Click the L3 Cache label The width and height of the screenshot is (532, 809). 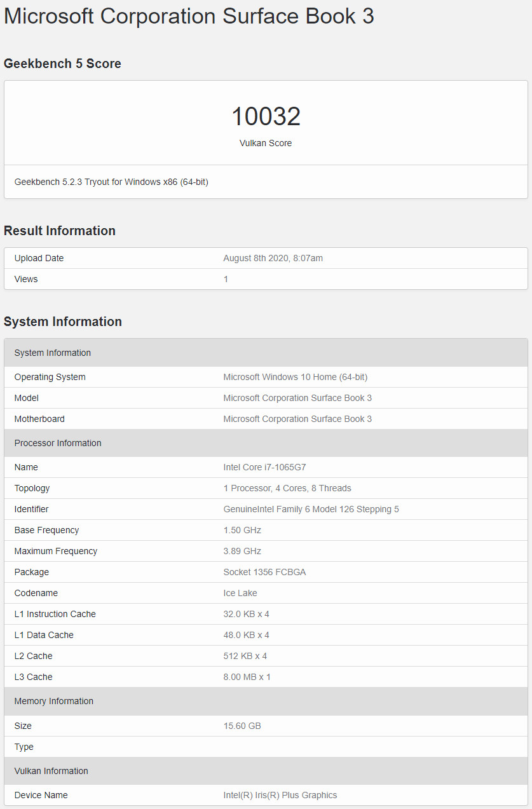34,677
